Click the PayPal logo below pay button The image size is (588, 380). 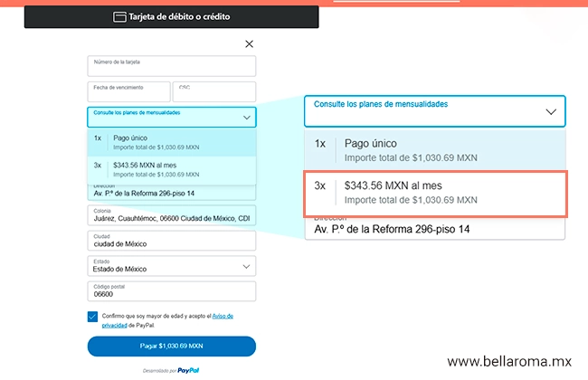pyautogui.click(x=188, y=370)
